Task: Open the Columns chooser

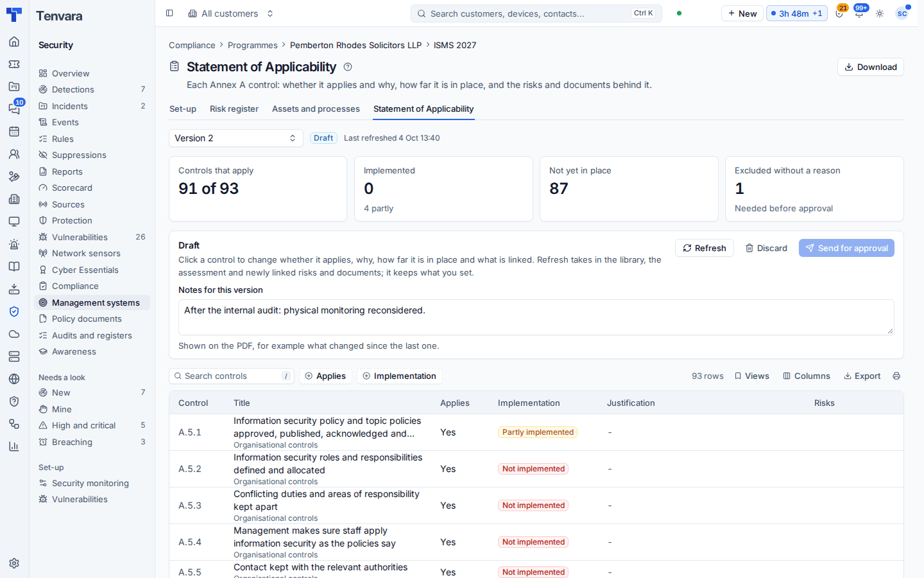Action: coord(807,376)
